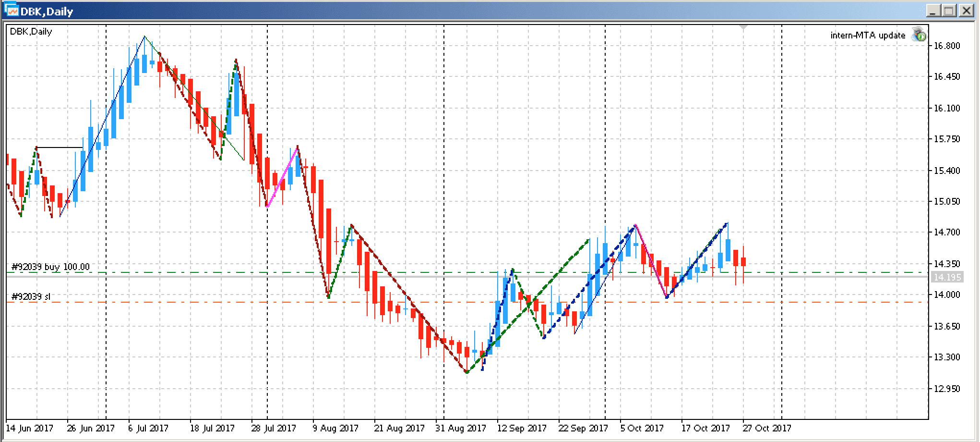Click the 14.700 price scale value
Image resolution: width=980 pixels, height=442 pixels.
point(947,233)
